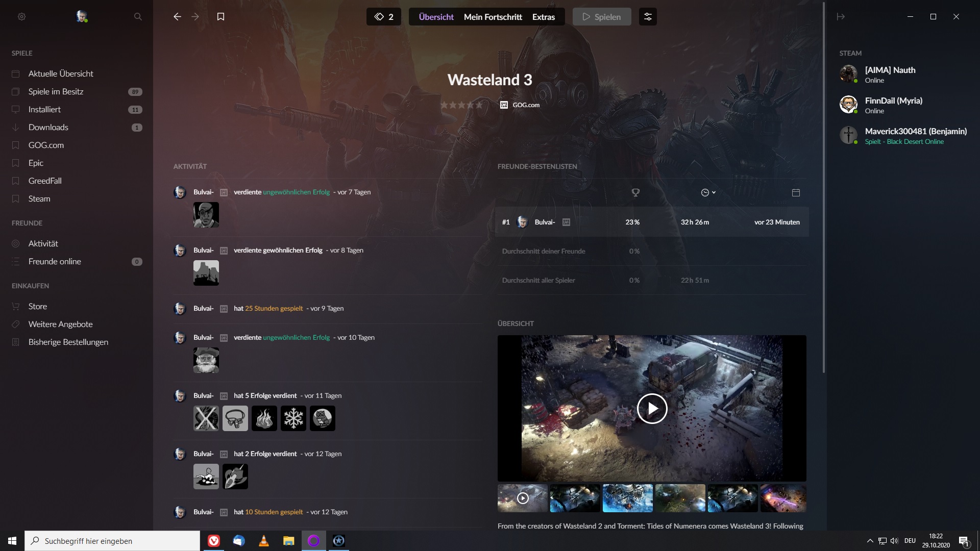The image size is (980, 551).
Task: Select the first video thumbnail in gallery
Action: (x=523, y=498)
